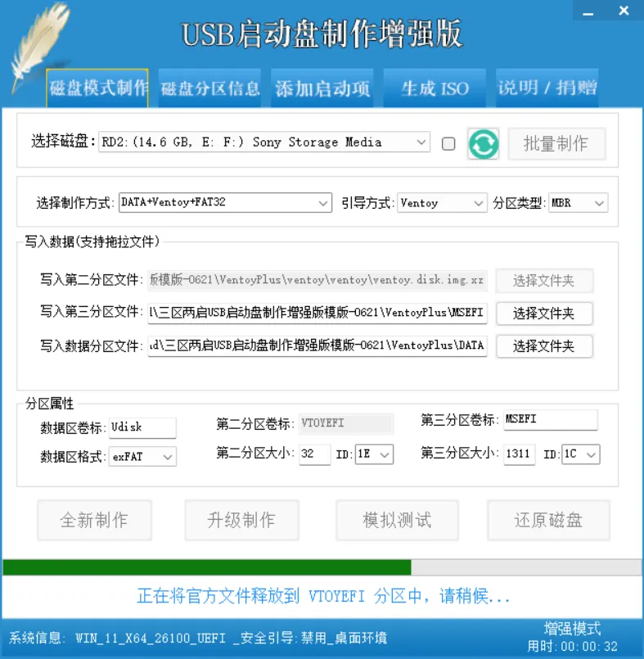The width and height of the screenshot is (644, 659).
Task: Open the 添加启动项 tab
Action: pos(322,88)
